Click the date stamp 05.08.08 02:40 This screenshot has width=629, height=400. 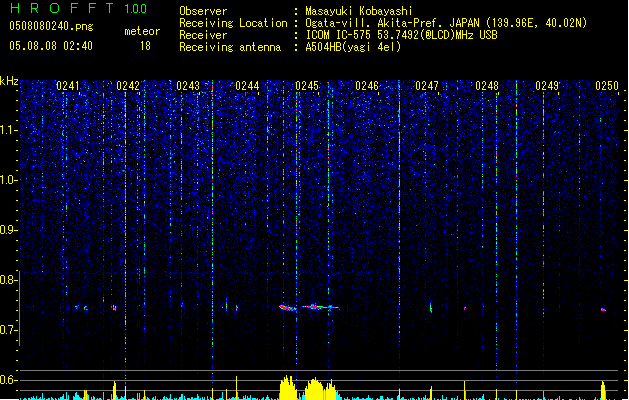click(x=51, y=46)
